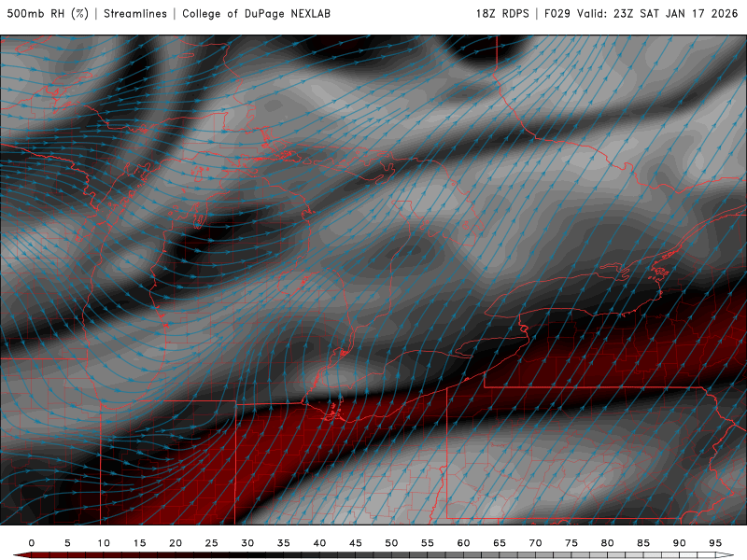The image size is (747, 560).
Task: Click the colorbar label "65"
Action: tap(500, 543)
